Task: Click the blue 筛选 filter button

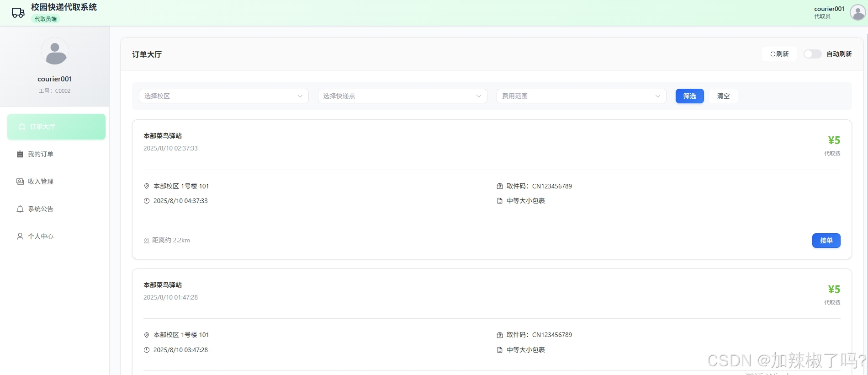Action: click(x=690, y=96)
